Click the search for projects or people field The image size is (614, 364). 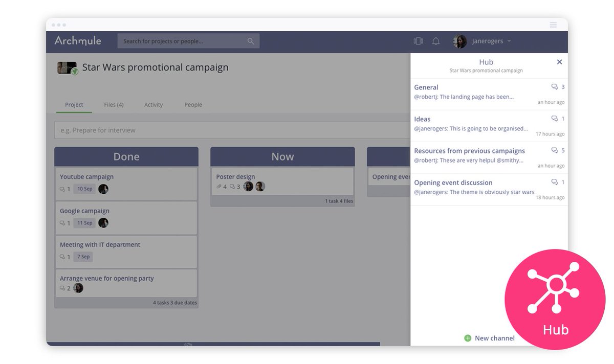[188, 41]
